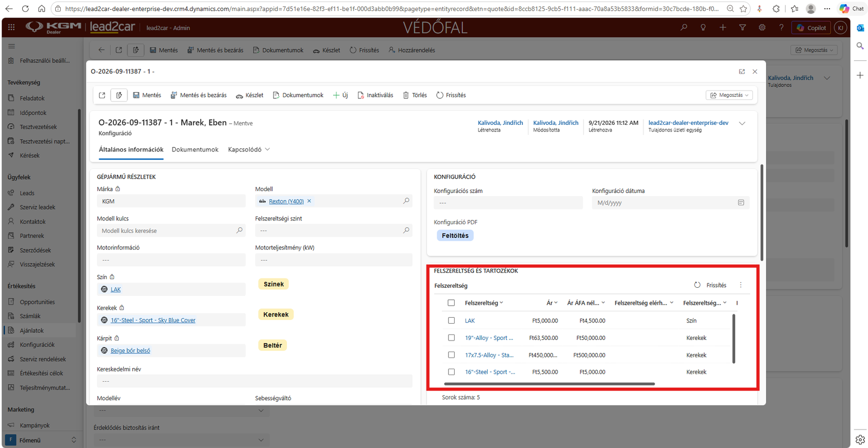Open the Felszereltség elérh... column dropdown
The image size is (868, 448).
[644, 303]
